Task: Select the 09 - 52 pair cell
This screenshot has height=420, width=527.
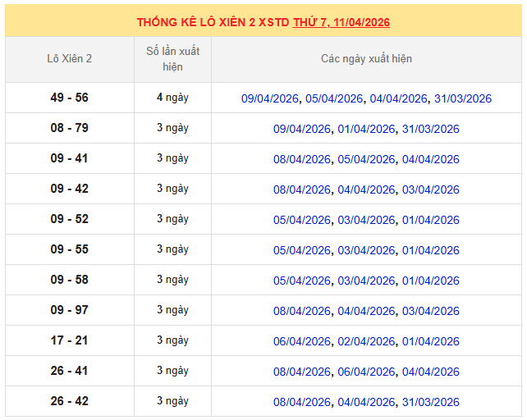Action: 70,219
